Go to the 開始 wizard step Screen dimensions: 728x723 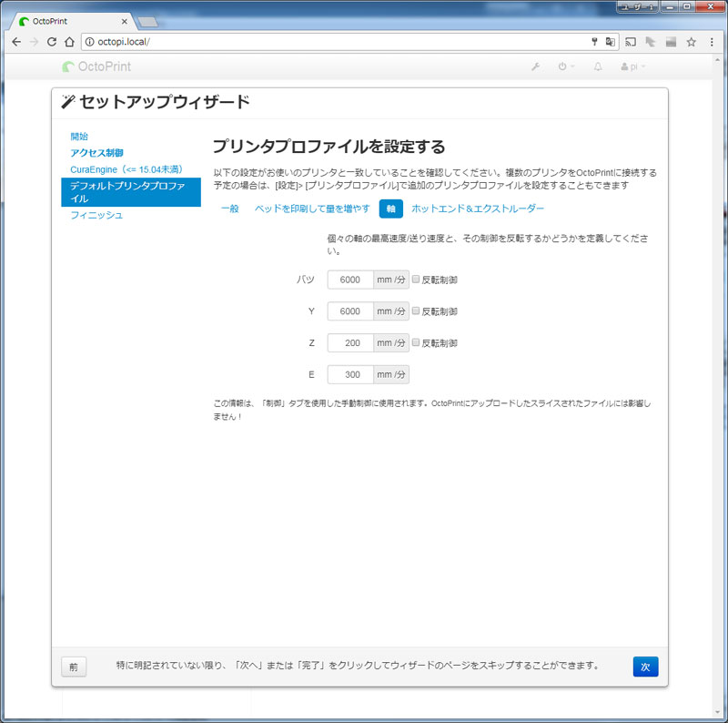point(79,137)
